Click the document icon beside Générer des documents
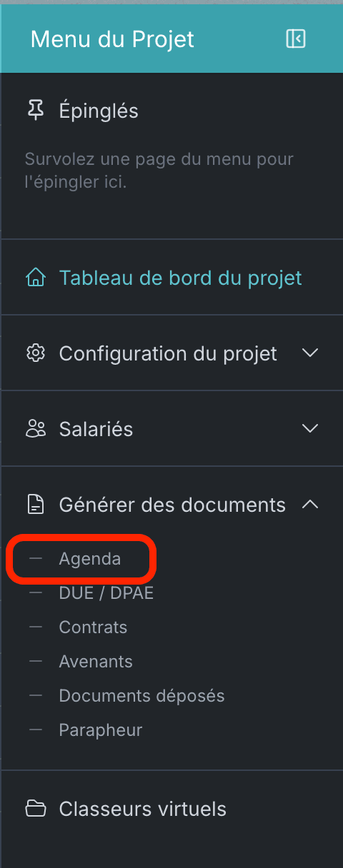The width and height of the screenshot is (343, 868). (x=35, y=505)
